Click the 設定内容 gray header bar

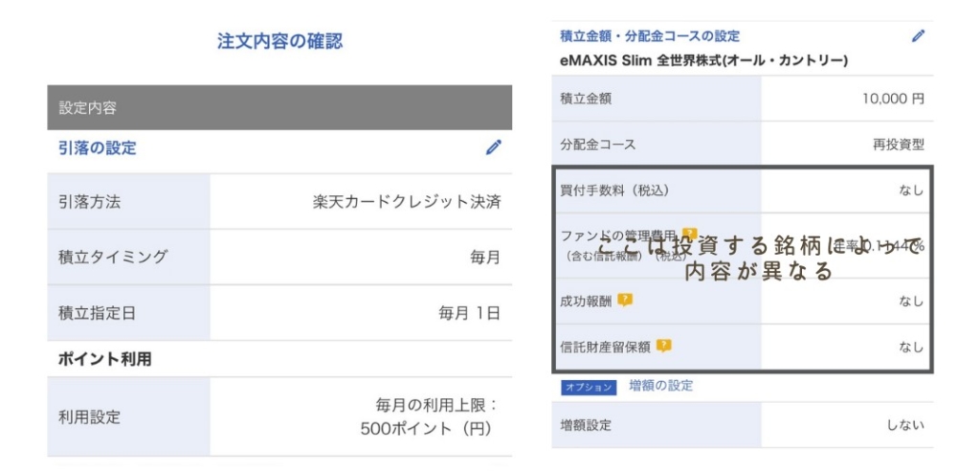point(279,107)
